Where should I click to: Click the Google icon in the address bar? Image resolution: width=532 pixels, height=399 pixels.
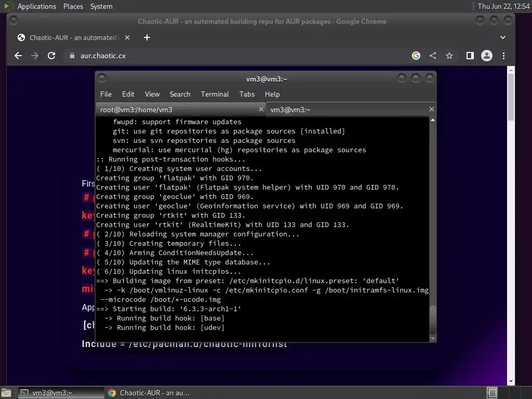tap(416, 56)
